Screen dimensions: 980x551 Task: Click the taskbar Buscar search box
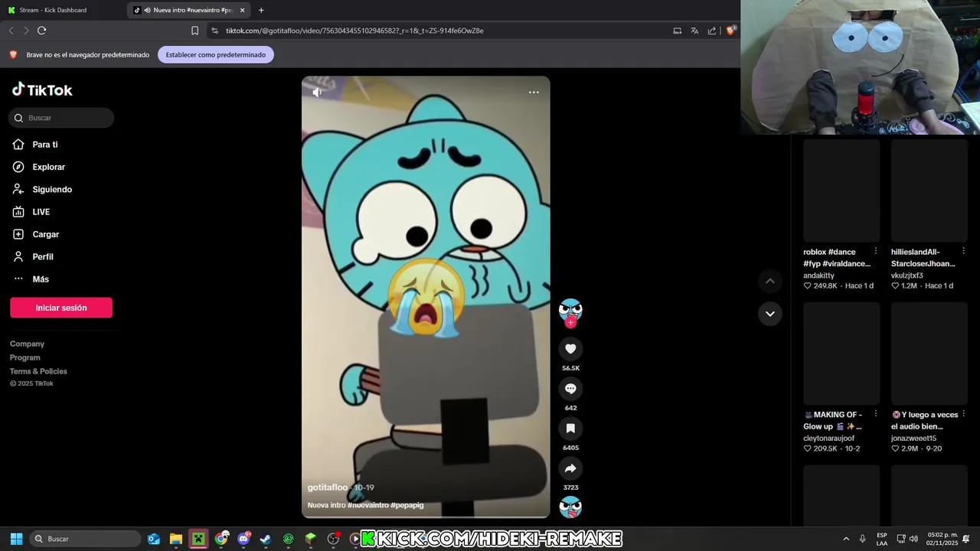point(86,539)
